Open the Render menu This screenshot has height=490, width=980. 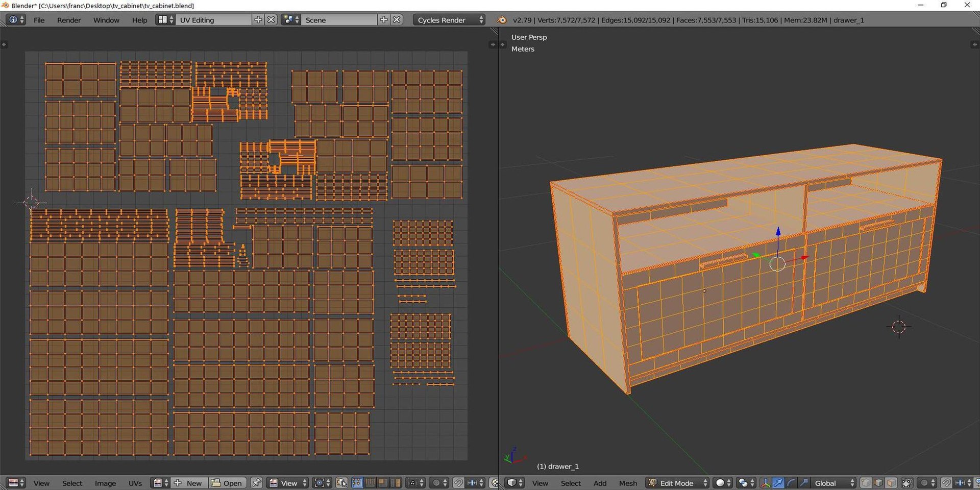click(x=69, y=20)
